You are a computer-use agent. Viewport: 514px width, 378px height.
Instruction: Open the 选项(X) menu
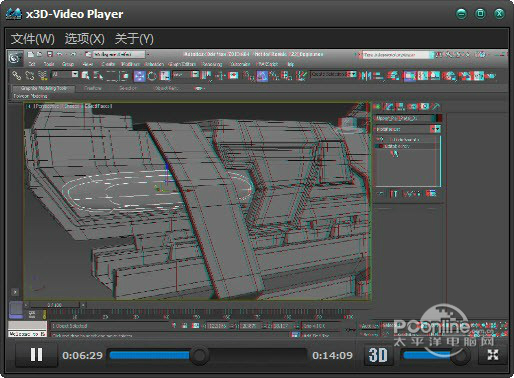(85, 39)
